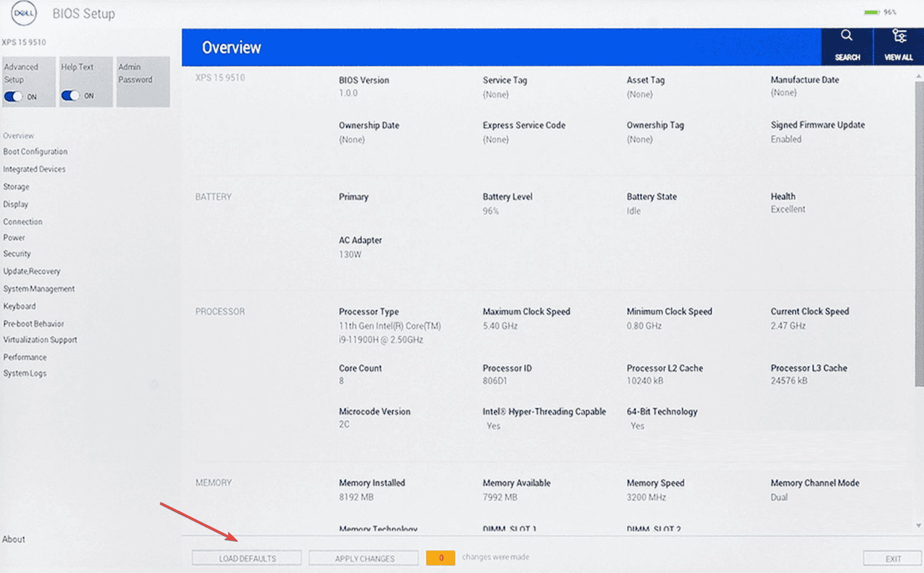Screen dimensions: 924x573
Task: Open Pre-boot Behavior section
Action: click(x=34, y=323)
